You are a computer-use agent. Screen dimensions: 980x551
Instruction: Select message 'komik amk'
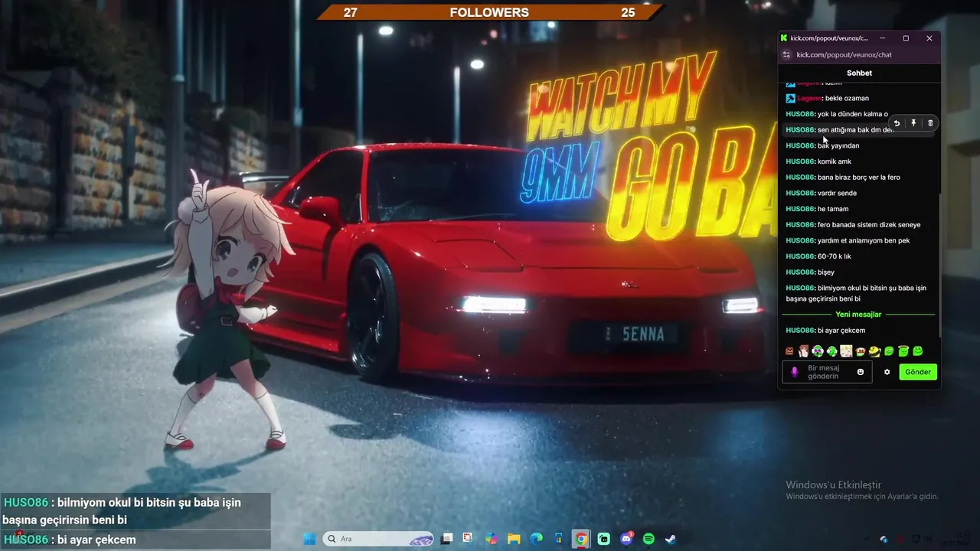click(x=835, y=161)
